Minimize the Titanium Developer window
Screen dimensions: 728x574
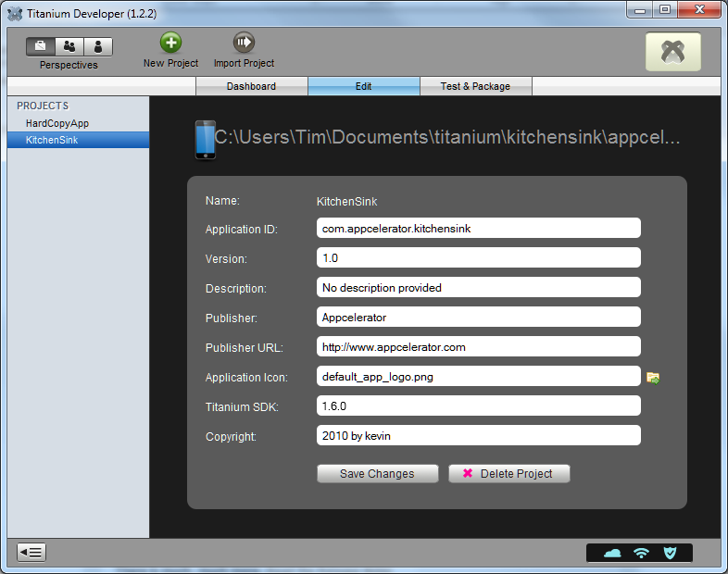click(640, 10)
